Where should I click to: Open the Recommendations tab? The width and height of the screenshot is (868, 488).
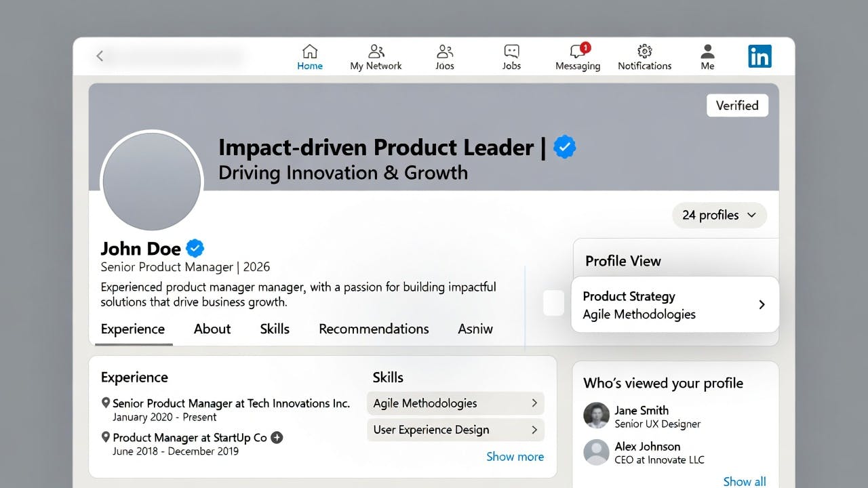pos(374,329)
